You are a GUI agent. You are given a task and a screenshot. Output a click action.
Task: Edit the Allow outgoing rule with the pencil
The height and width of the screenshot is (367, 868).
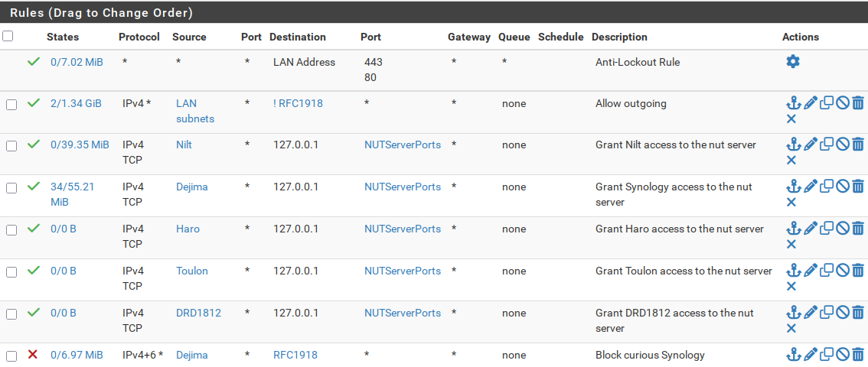[x=811, y=102]
